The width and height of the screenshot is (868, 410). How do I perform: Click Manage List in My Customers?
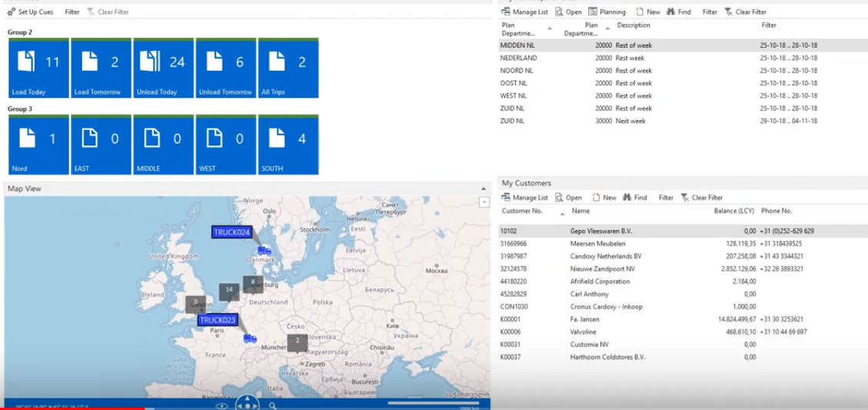(525, 197)
